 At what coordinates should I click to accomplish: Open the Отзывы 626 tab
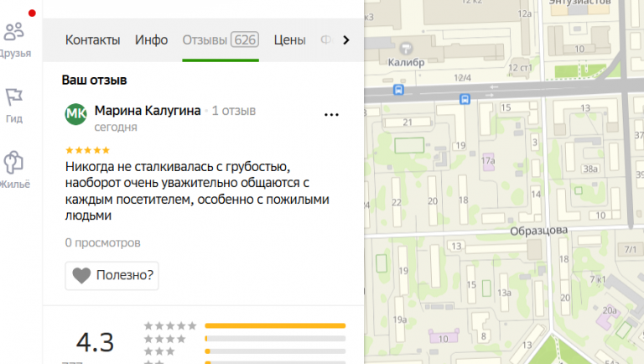[221, 40]
